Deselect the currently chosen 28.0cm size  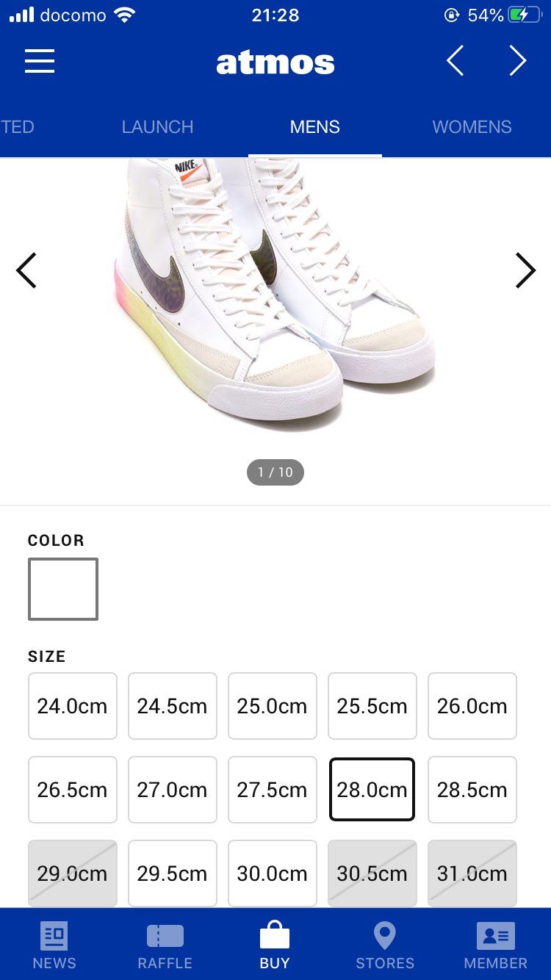[x=372, y=789]
